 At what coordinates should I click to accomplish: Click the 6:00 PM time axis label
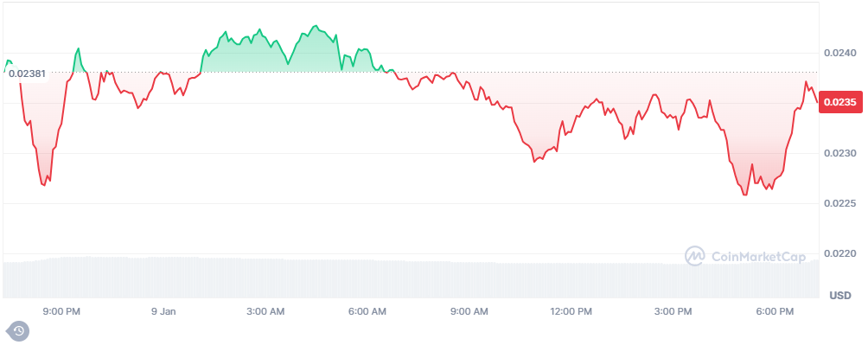[x=775, y=312]
